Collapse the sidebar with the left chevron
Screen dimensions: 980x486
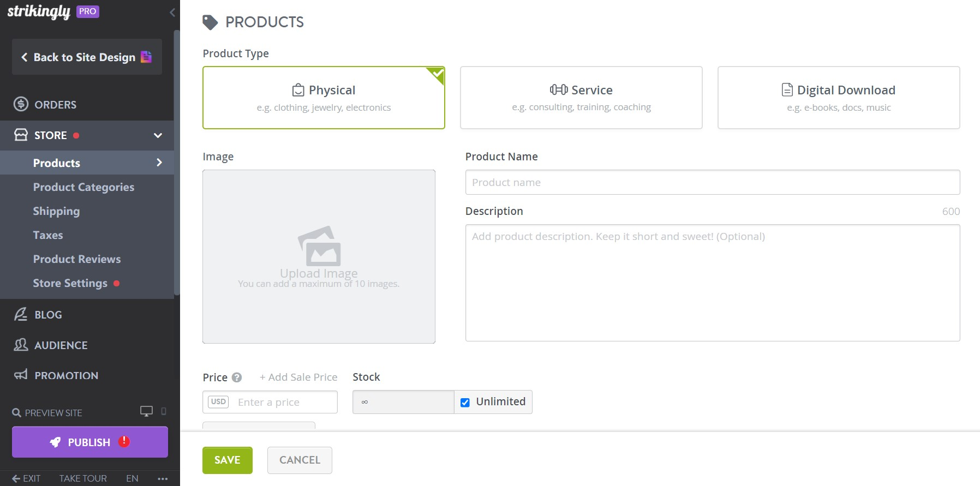172,12
